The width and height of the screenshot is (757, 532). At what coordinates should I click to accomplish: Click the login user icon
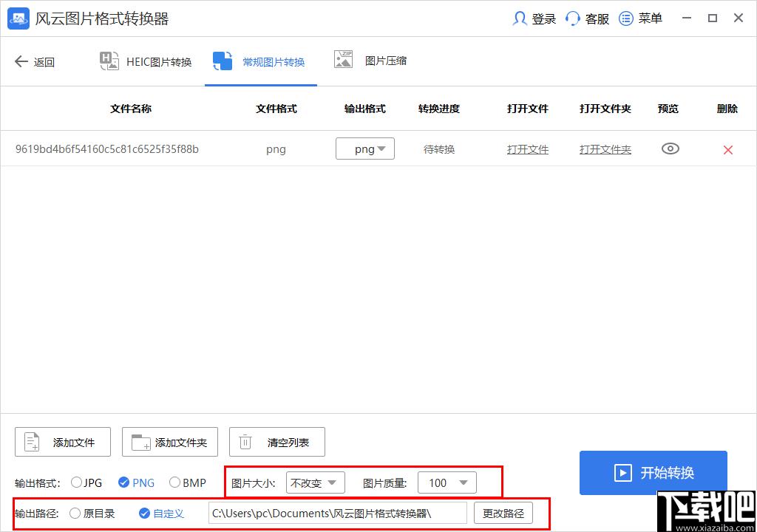point(520,18)
